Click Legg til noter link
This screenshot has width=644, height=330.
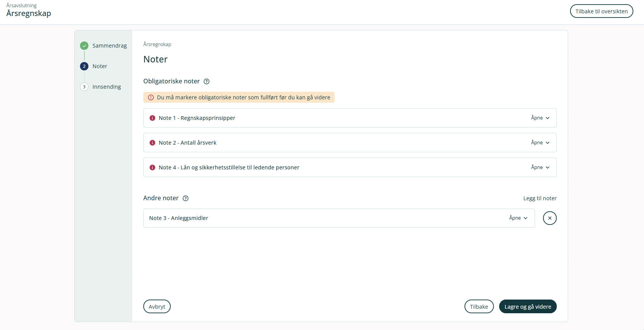tap(540, 198)
